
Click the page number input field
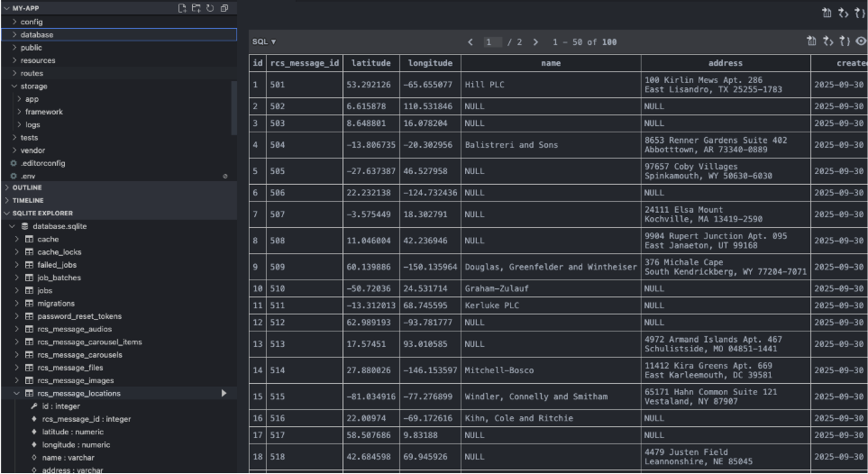(x=492, y=42)
